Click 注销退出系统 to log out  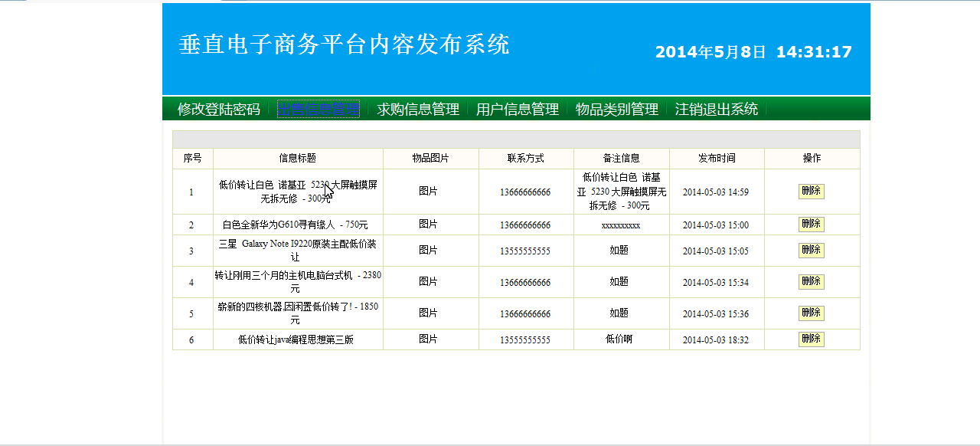coord(717,110)
